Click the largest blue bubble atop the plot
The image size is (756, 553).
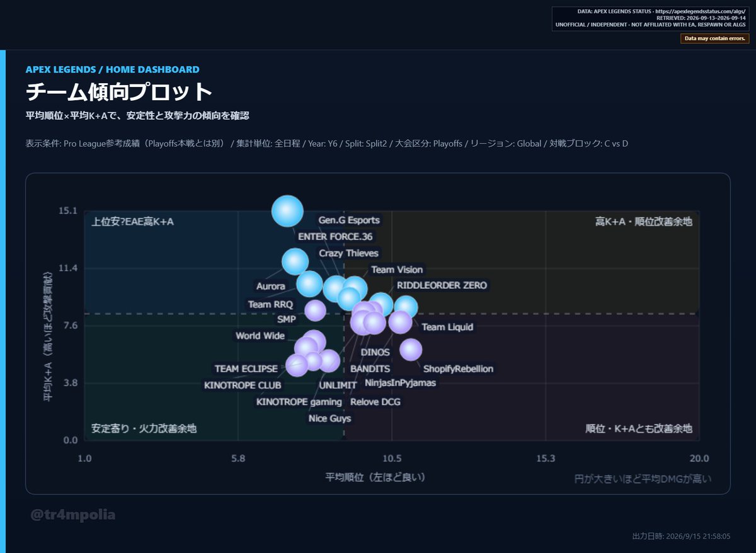[x=288, y=211]
